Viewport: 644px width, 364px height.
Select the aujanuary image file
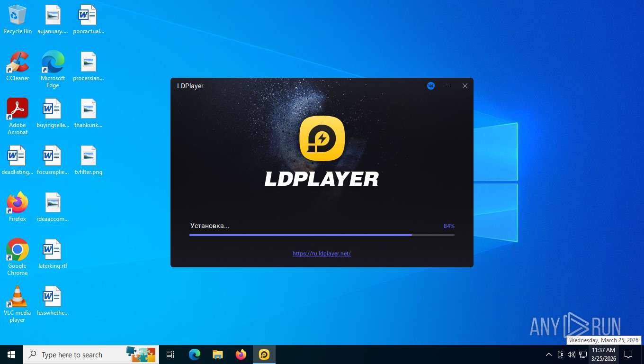point(53,19)
